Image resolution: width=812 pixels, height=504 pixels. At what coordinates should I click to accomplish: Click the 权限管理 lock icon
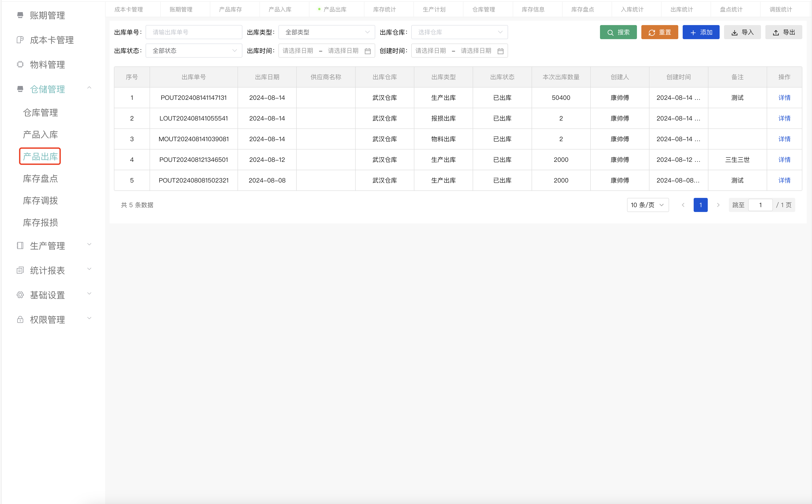(x=20, y=320)
